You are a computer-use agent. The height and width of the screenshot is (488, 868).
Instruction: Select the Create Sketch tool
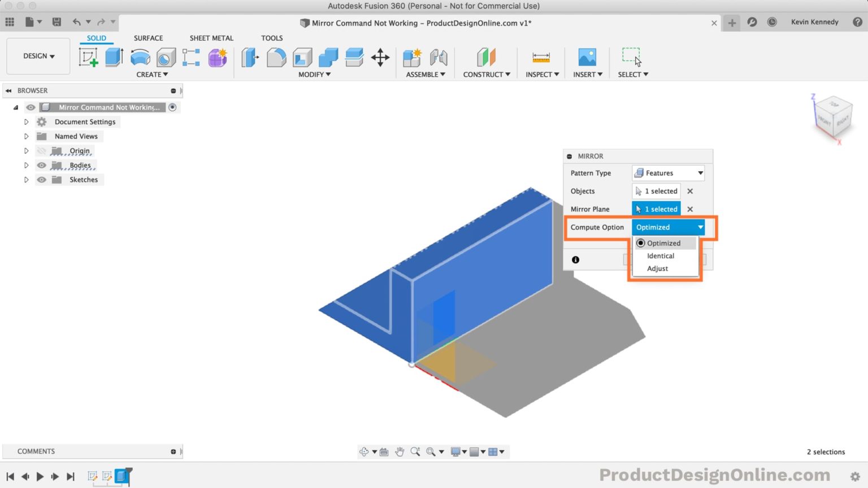[88, 57]
